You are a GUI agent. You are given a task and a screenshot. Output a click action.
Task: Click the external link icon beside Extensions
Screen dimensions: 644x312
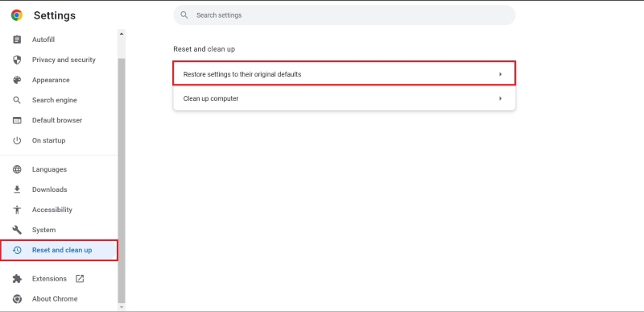80,279
